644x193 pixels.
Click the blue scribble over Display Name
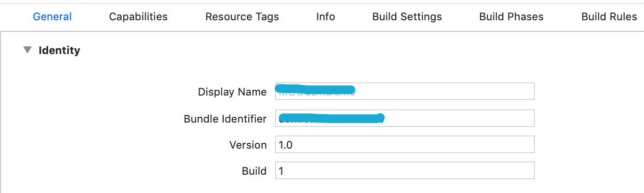click(315, 89)
